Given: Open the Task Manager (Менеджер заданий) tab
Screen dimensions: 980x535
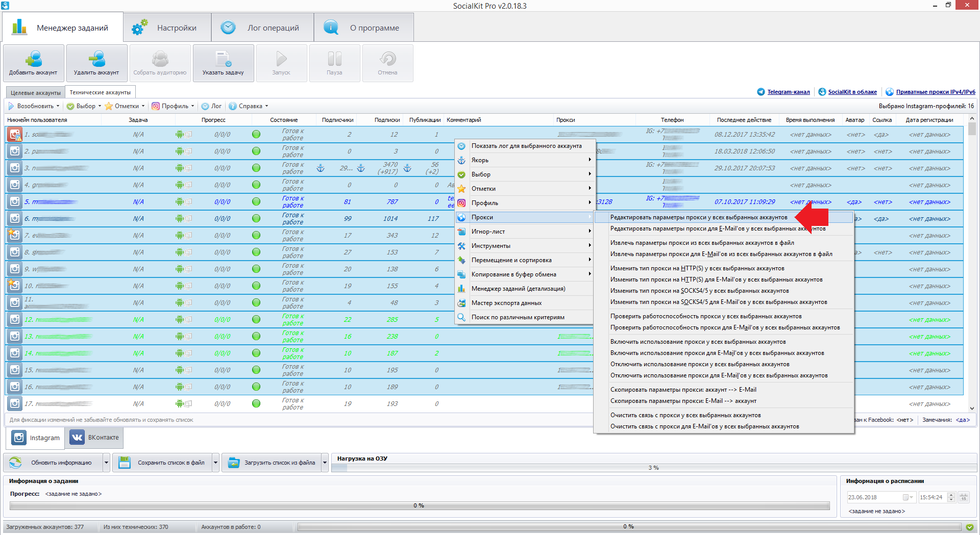Looking at the screenshot, I should [62, 28].
